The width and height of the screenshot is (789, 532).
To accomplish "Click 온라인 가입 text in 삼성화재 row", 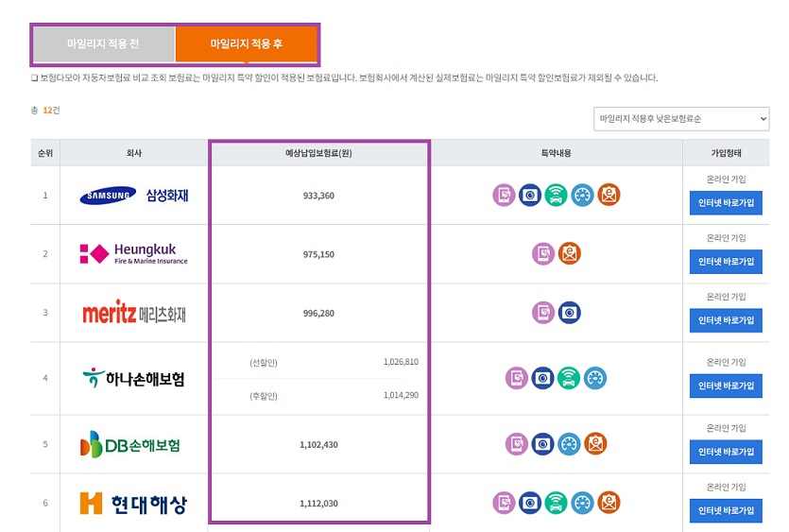I will click(x=726, y=180).
